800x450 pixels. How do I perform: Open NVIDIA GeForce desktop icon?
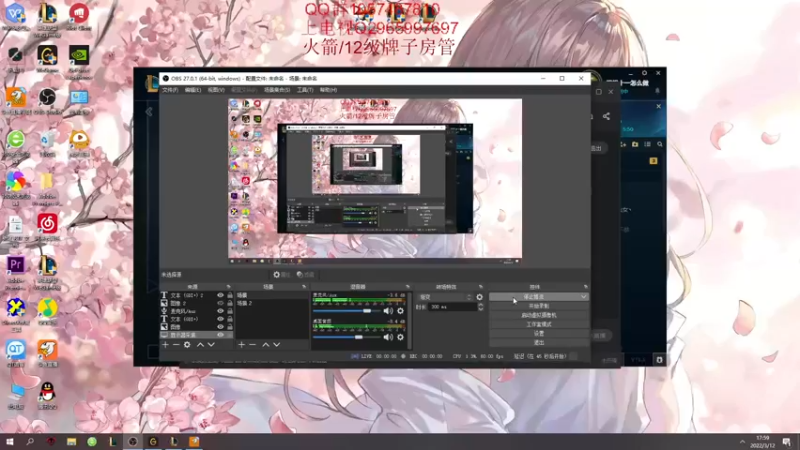[x=79, y=62]
